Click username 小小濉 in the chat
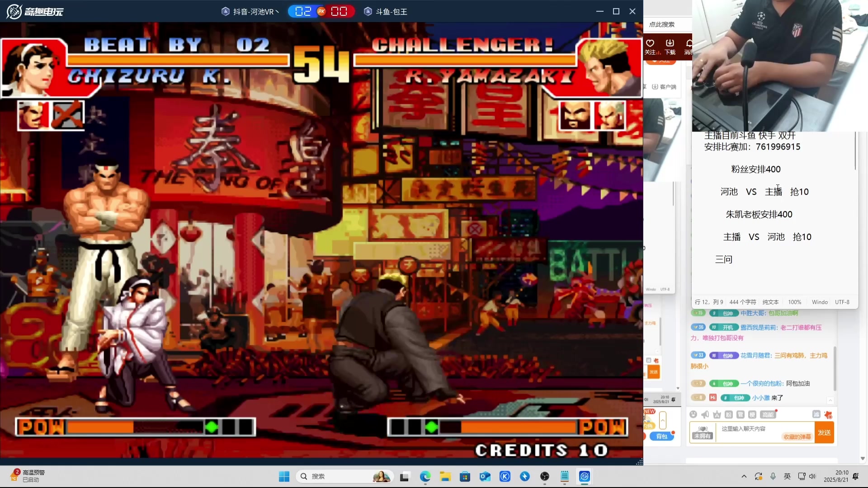 761,398
